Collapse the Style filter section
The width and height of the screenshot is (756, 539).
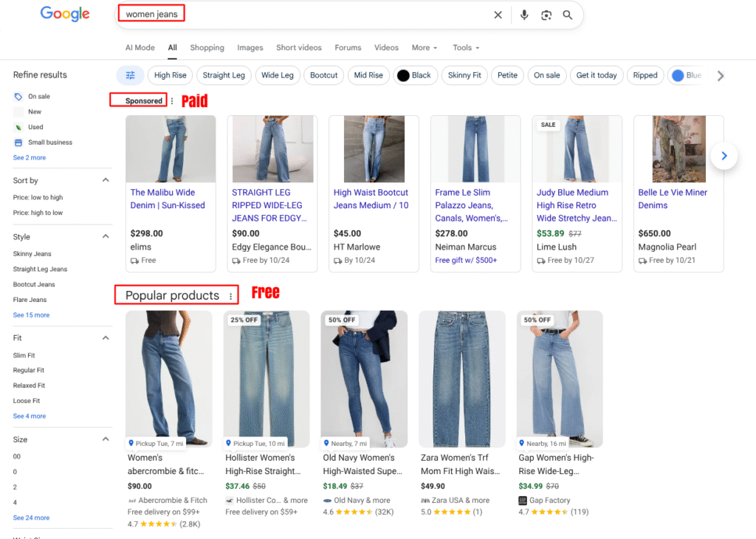click(x=106, y=236)
